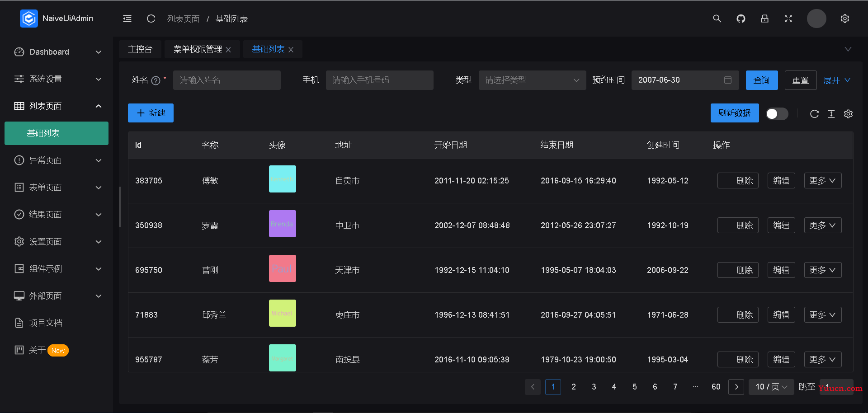The height and width of the screenshot is (413, 868).
Task: Switch to the 主控台 tab
Action: coord(140,49)
